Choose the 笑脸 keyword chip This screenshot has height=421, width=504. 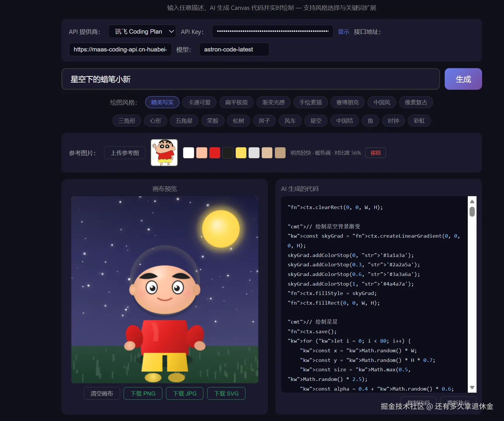[213, 121]
